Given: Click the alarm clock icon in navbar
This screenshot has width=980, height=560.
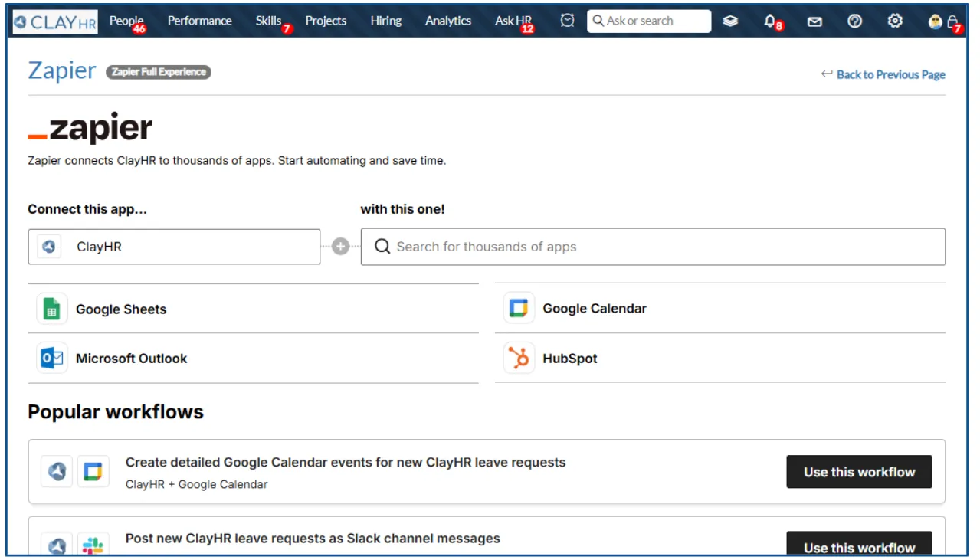Looking at the screenshot, I should pos(567,21).
